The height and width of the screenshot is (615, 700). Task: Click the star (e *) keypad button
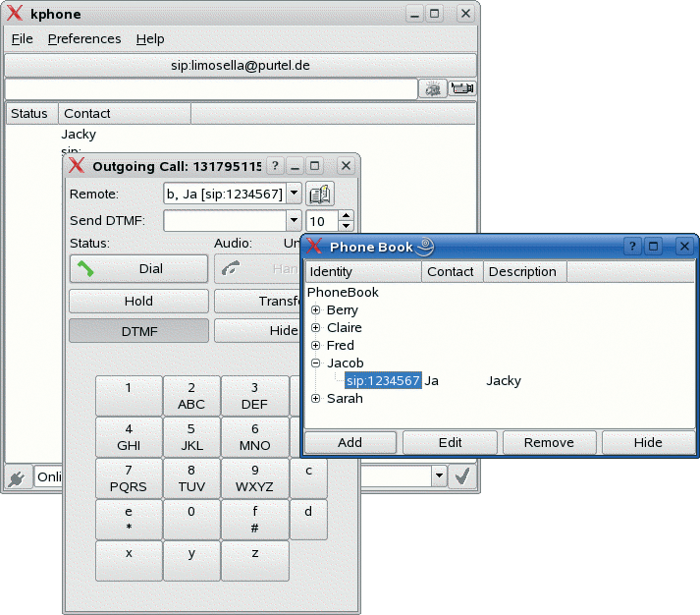[x=129, y=520]
